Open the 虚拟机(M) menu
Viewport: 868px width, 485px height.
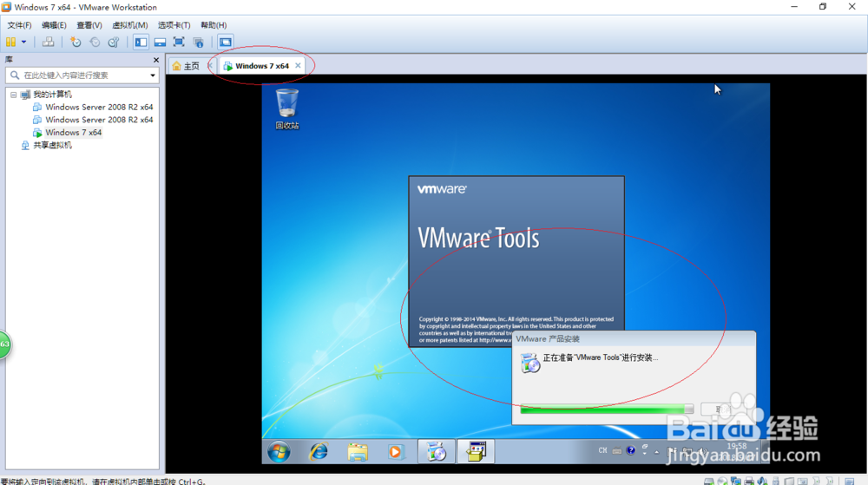tap(129, 25)
